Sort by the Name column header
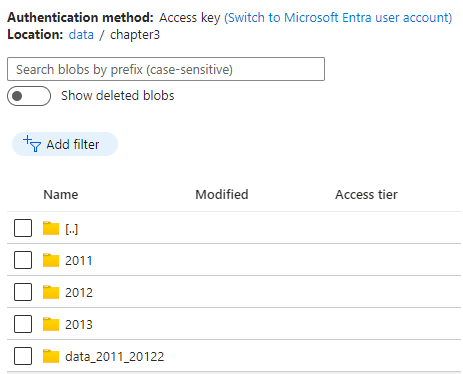 (x=61, y=194)
